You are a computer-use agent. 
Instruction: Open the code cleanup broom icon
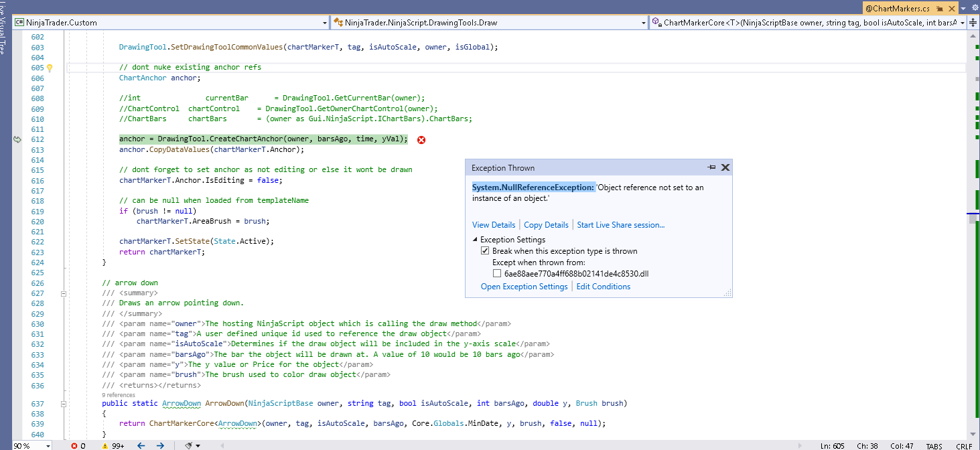pyautogui.click(x=189, y=445)
